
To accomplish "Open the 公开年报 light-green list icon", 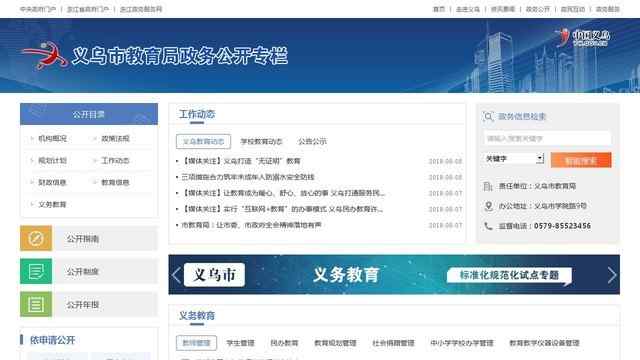I will point(36,304).
